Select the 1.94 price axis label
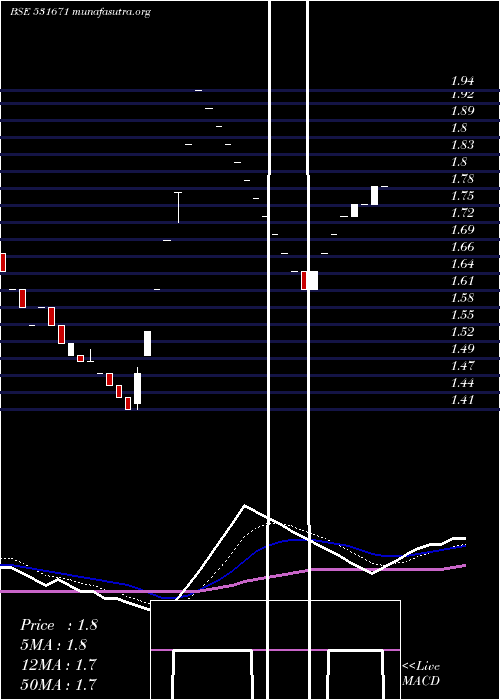Screen dimensions: 500x700 462,81
